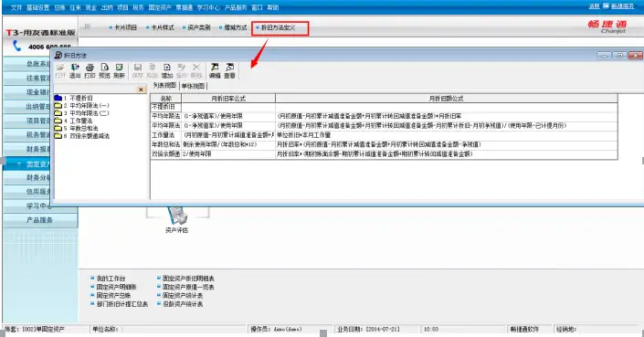The image size is (644, 337).
Task: Click the 工作量法 row in the table
Action: [x=384, y=135]
